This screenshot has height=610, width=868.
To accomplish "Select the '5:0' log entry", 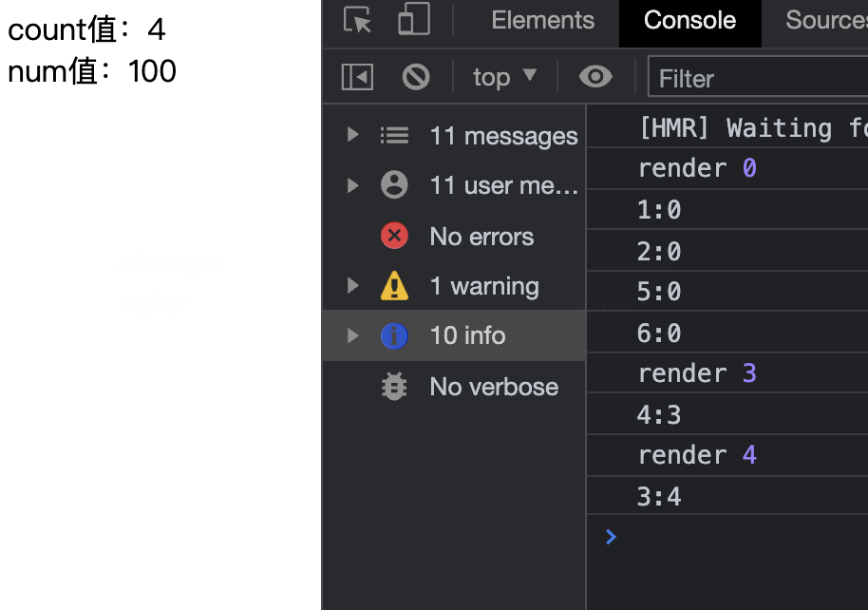I will [x=727, y=292].
